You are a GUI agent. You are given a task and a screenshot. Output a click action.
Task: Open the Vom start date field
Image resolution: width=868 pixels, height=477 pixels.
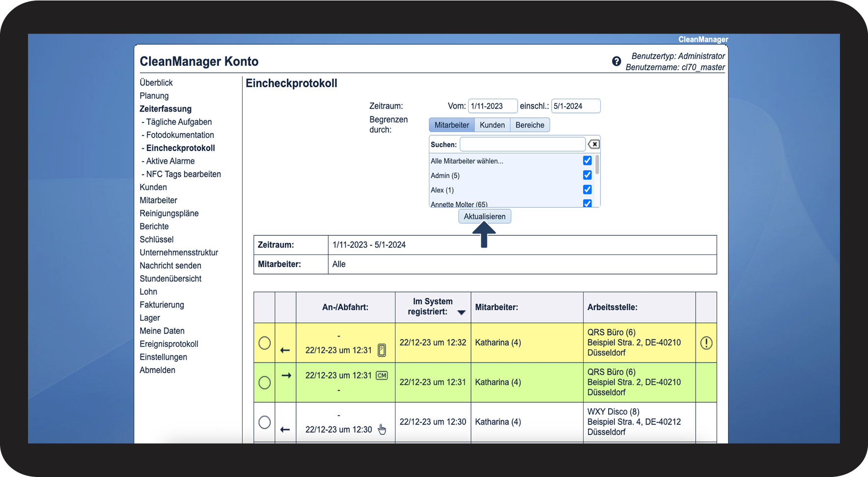click(x=492, y=106)
